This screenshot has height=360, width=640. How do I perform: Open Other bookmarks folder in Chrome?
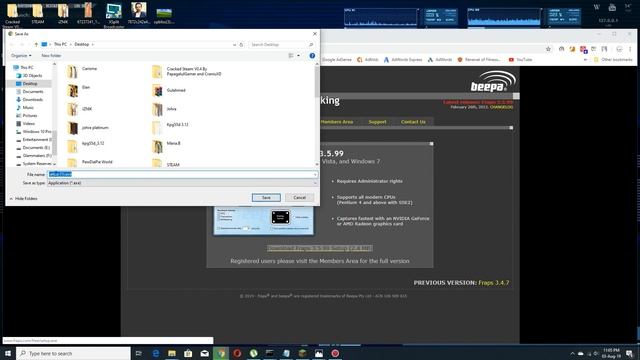[x=613, y=60]
